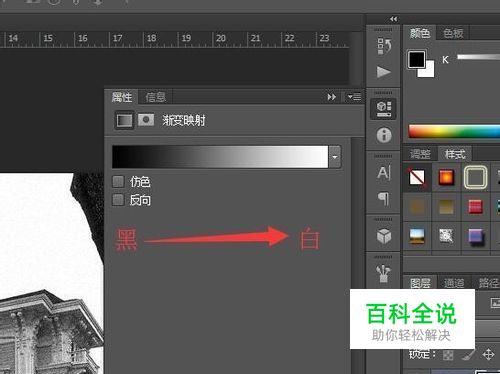500x374 pixels.
Task: Apply the rounded outline style preset
Action: pos(475,177)
